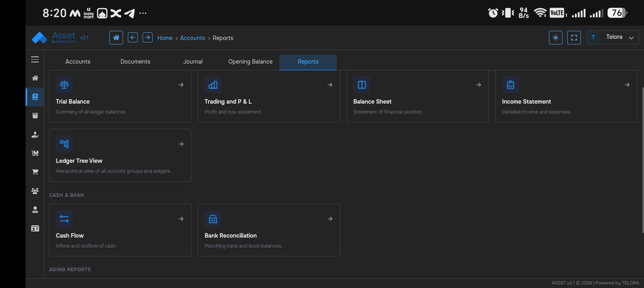Open the Cash Flow report arrow
The height and width of the screenshot is (288, 644).
tap(181, 219)
